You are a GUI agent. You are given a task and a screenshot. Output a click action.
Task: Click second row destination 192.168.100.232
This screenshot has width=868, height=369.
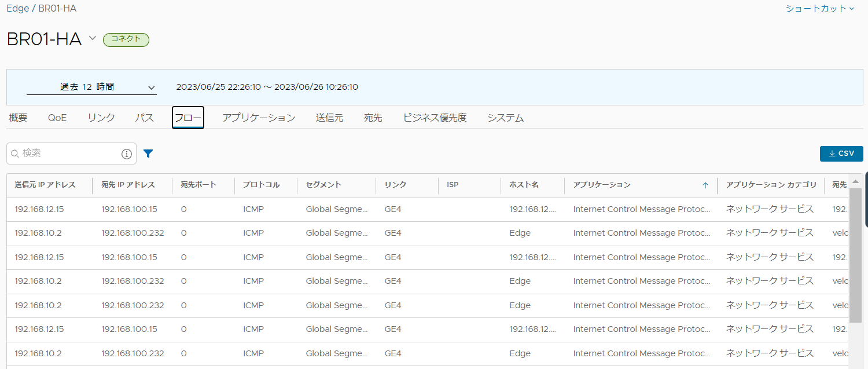pyautogui.click(x=133, y=233)
